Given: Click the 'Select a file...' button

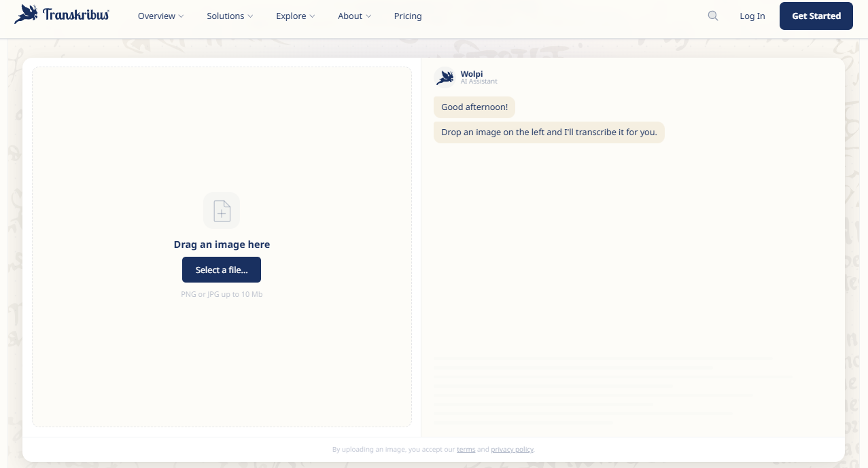Looking at the screenshot, I should tap(222, 270).
